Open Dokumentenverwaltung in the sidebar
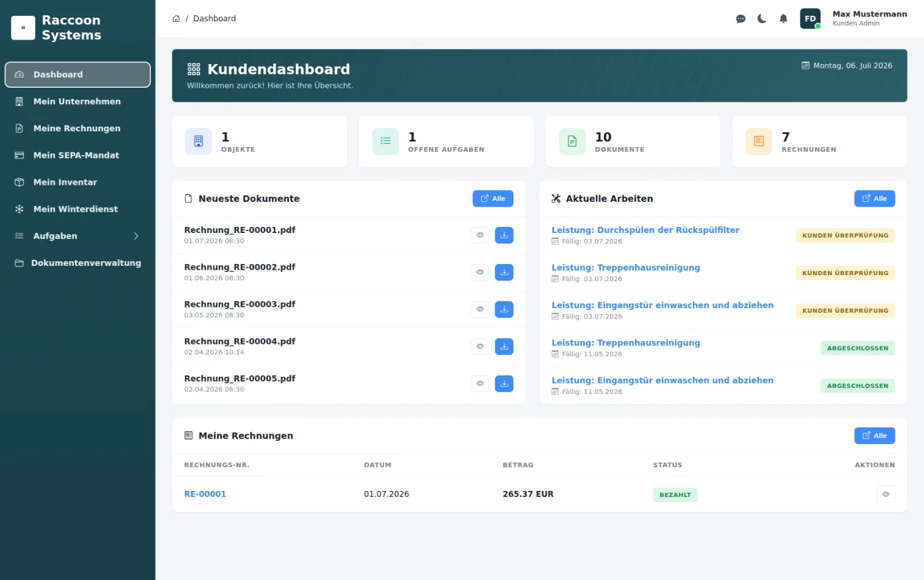 (78, 263)
